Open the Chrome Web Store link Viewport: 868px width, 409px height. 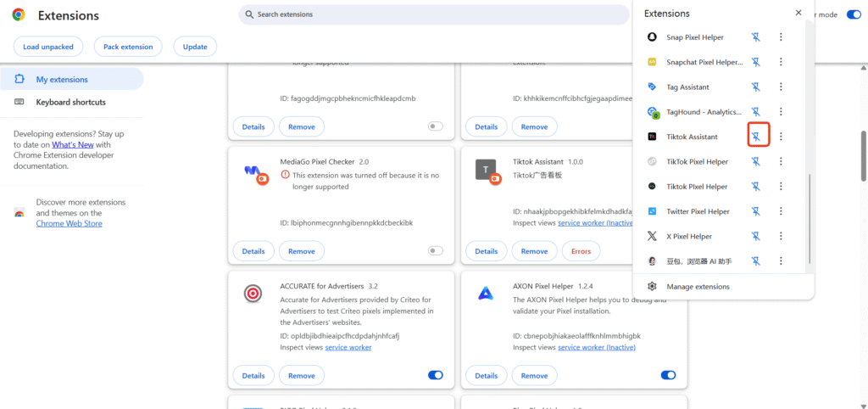point(70,223)
